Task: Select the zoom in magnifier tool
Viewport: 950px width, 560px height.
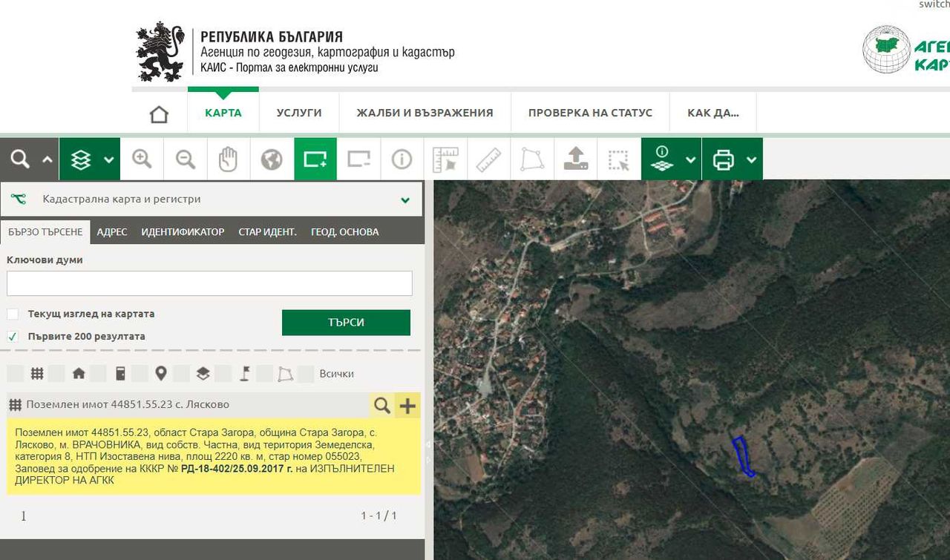Action: (x=142, y=159)
